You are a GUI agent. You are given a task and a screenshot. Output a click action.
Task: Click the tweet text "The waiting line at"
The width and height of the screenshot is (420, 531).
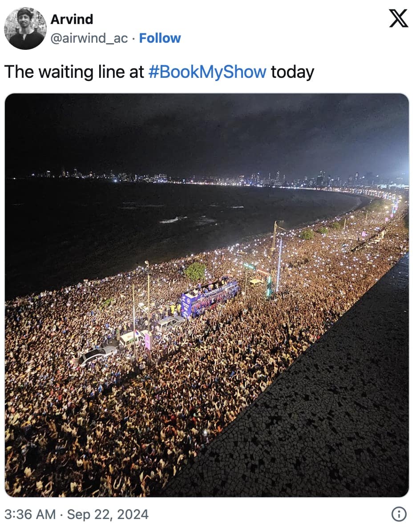[x=74, y=72]
